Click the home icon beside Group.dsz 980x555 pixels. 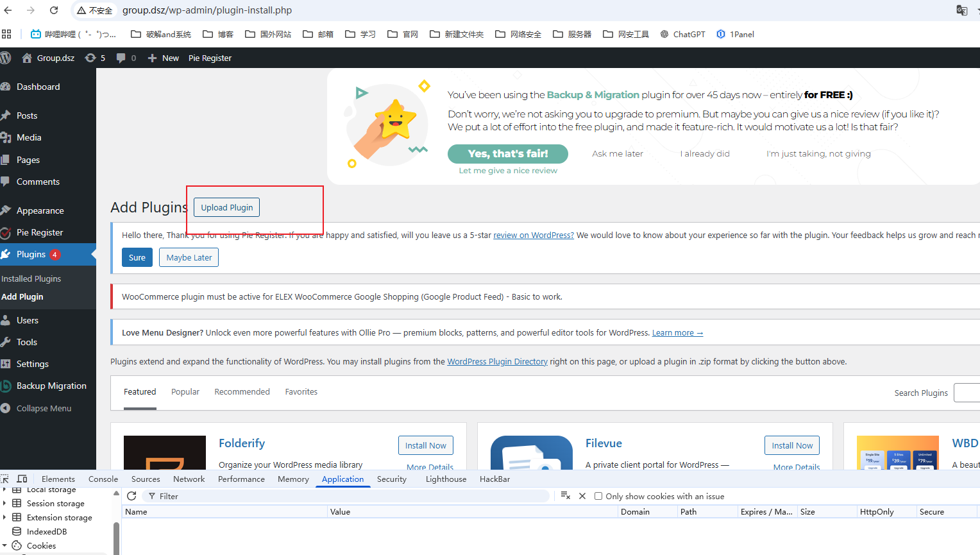click(27, 58)
